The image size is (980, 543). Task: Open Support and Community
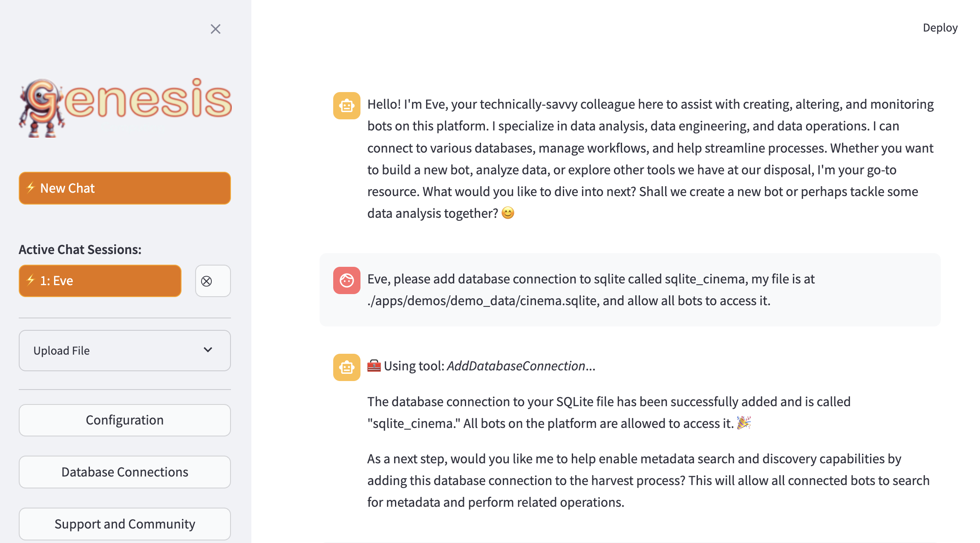(124, 524)
